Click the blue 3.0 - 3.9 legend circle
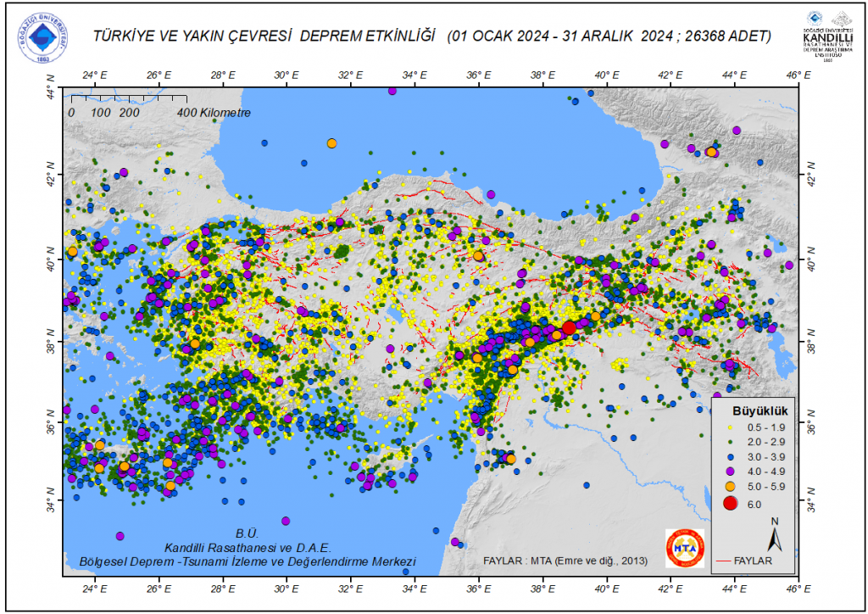Viewport: 868px width, 614px height. click(728, 455)
